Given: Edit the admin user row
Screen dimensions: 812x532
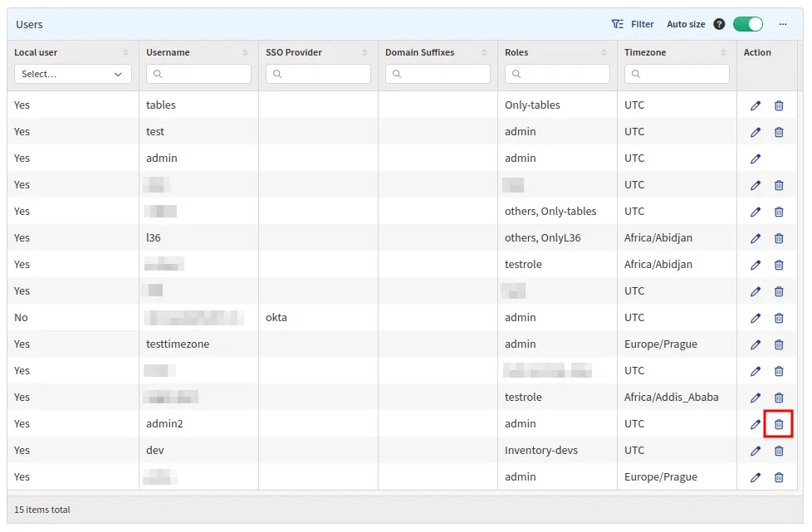Looking at the screenshot, I should click(756, 159).
